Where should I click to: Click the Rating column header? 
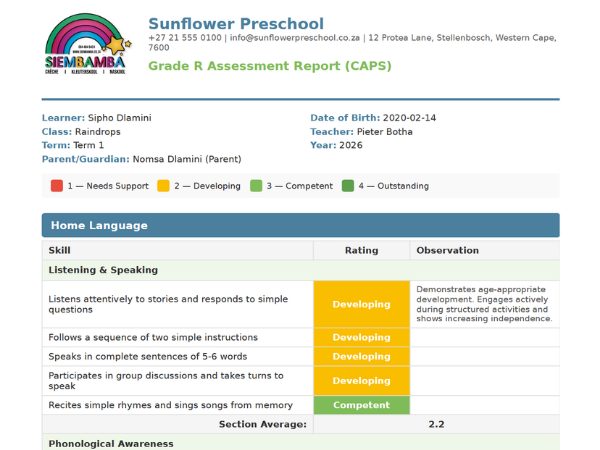(x=362, y=250)
